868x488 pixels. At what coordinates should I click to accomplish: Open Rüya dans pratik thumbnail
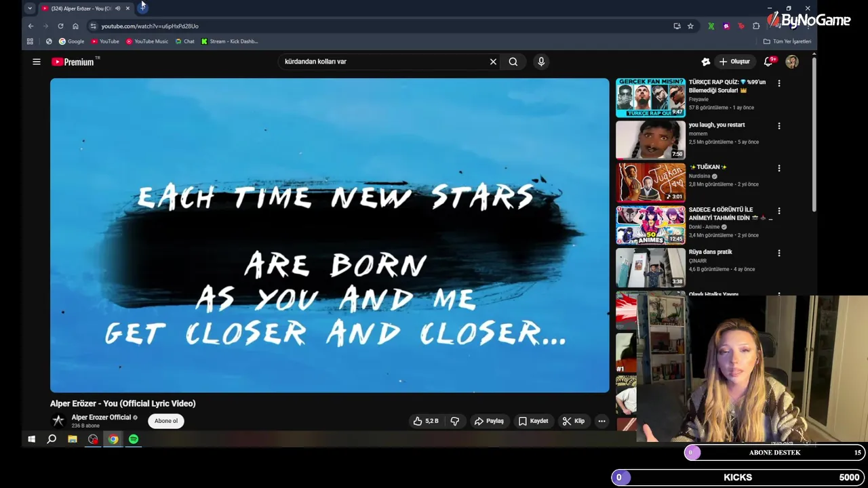[x=650, y=267]
